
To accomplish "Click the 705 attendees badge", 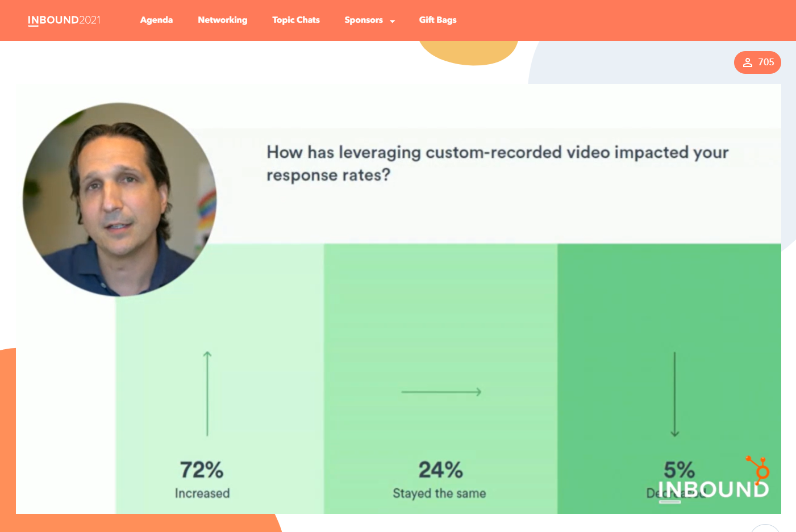I will (x=757, y=62).
